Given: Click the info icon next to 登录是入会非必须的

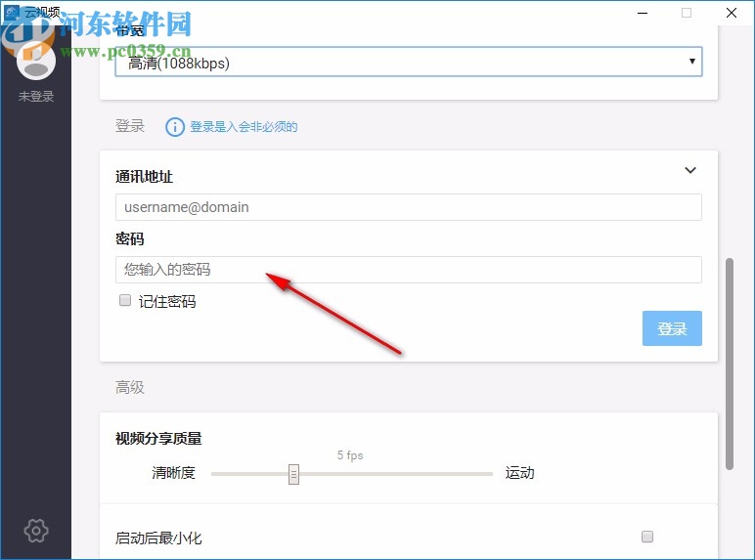Looking at the screenshot, I should click(x=175, y=127).
